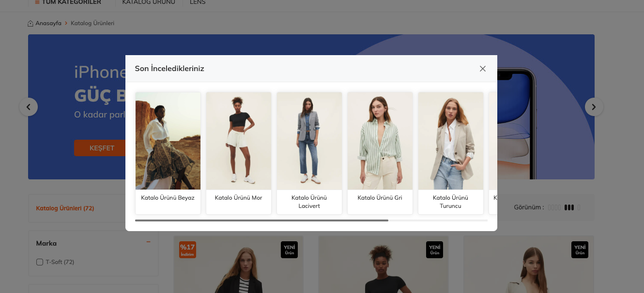
Task: Open the KATALOG ÜRÜNÜ menu item
Action: point(149,2)
